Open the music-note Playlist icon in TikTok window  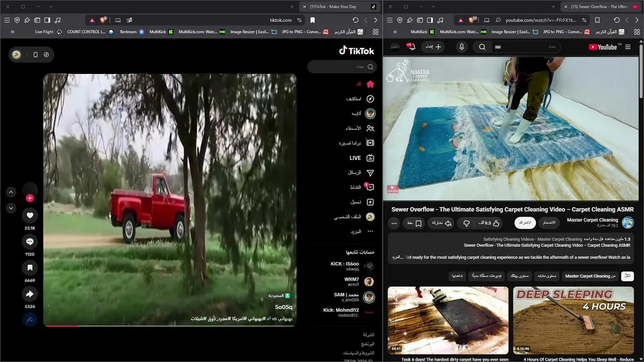pyautogui.click(x=57, y=20)
